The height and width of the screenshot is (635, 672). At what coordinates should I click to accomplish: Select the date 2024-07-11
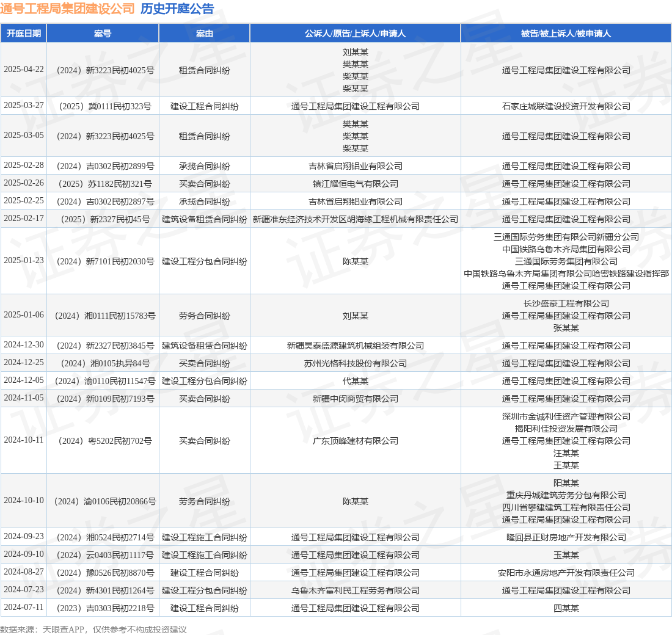24,607
